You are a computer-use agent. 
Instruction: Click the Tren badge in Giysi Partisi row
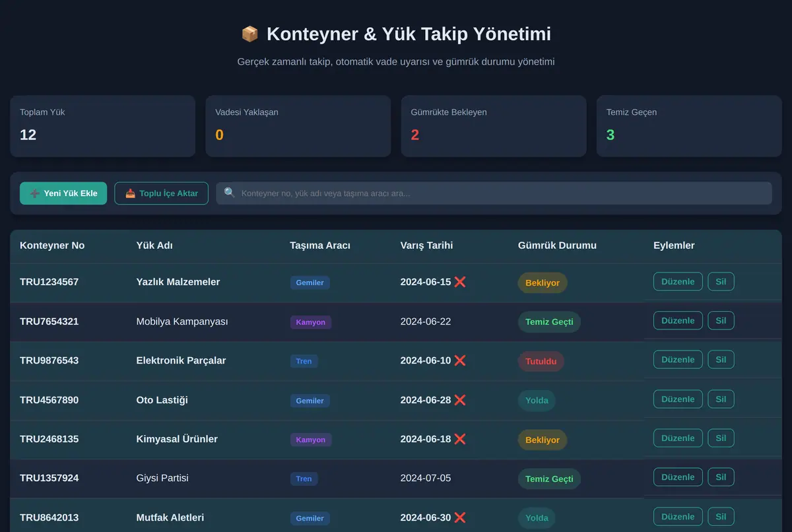pyautogui.click(x=304, y=479)
